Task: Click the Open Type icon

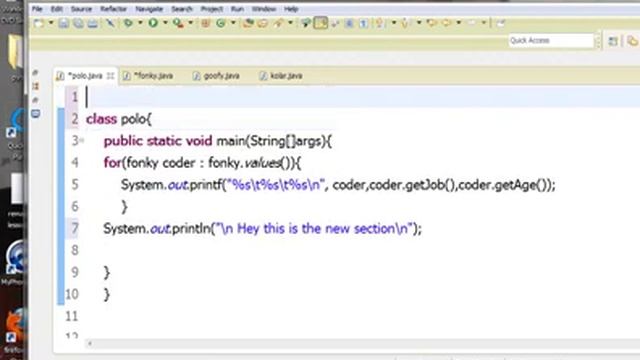Action: (x=248, y=23)
